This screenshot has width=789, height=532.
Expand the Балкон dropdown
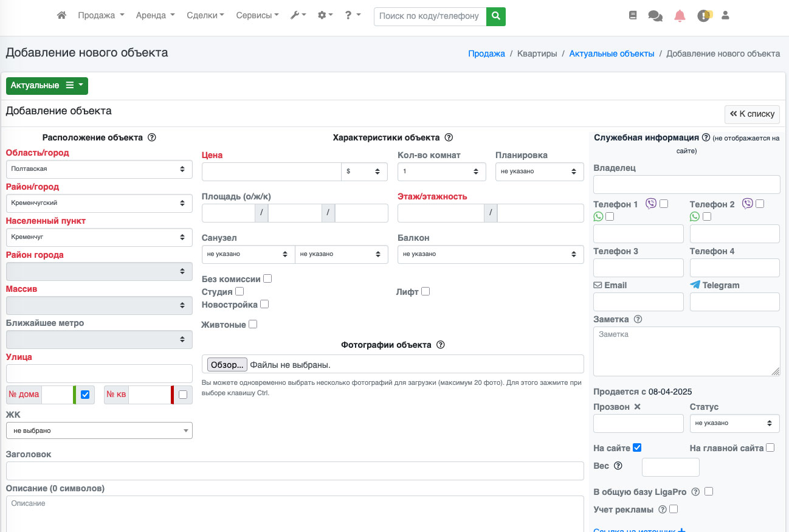490,254
